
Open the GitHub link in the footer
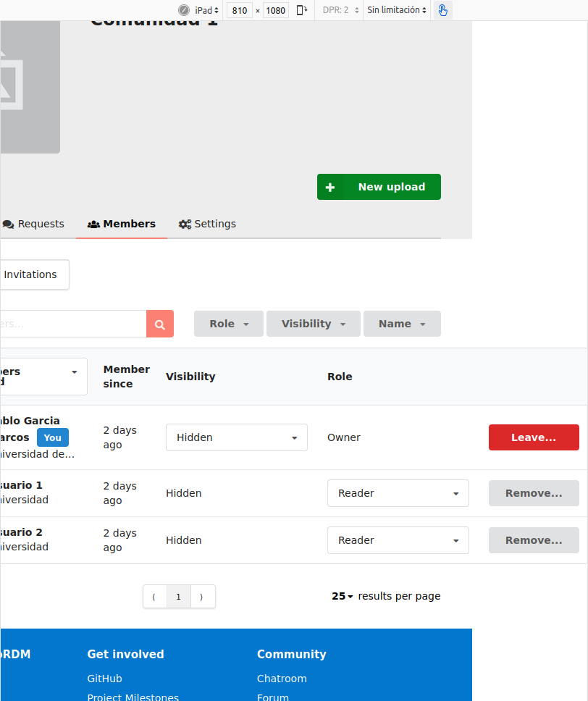pos(104,679)
